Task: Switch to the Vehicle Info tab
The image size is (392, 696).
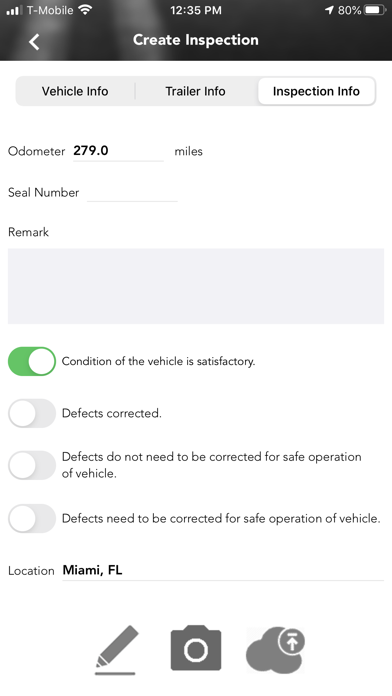Action: (75, 91)
